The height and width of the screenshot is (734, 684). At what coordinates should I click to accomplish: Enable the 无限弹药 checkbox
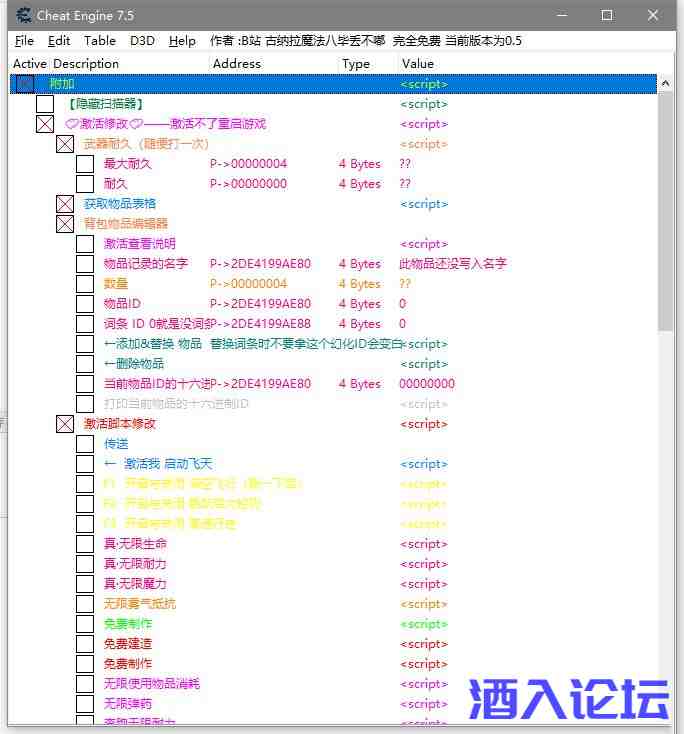pyautogui.click(x=85, y=704)
